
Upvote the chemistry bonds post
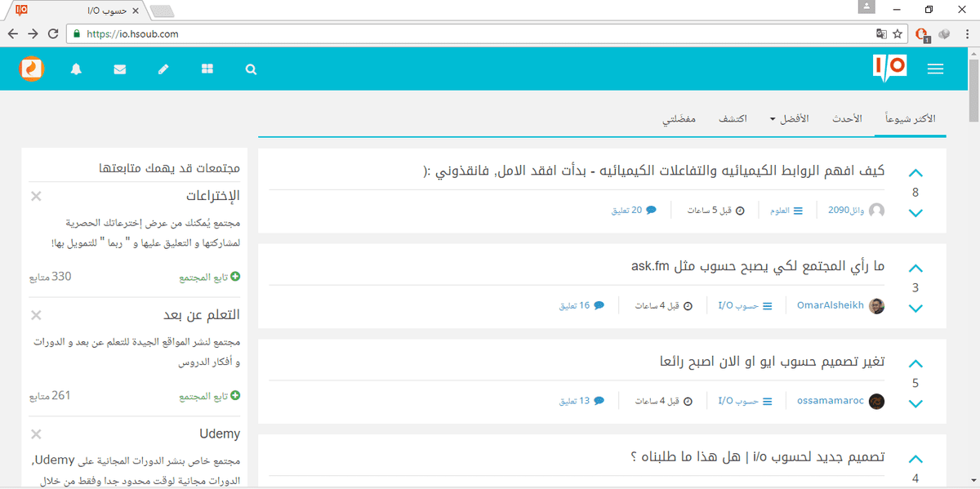(915, 173)
